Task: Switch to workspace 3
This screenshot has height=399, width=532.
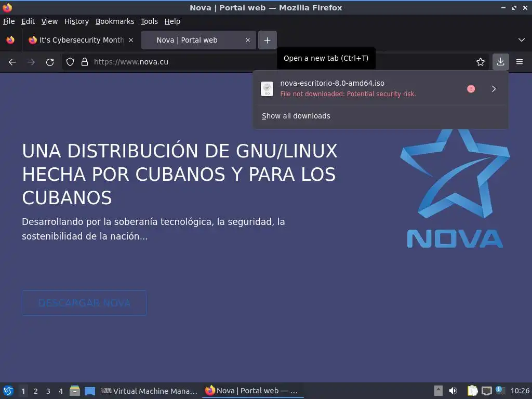Action: point(48,391)
